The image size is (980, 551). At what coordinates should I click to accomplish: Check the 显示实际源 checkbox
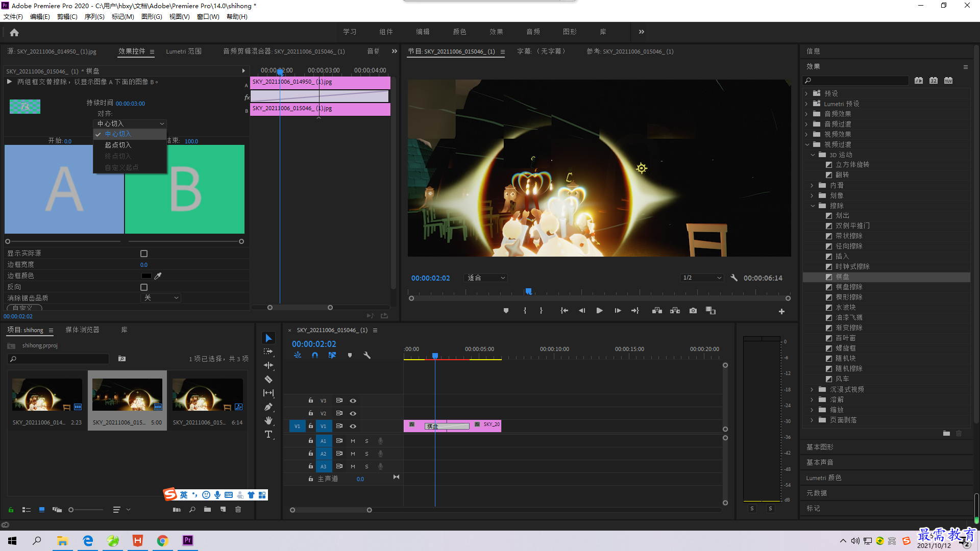click(144, 254)
